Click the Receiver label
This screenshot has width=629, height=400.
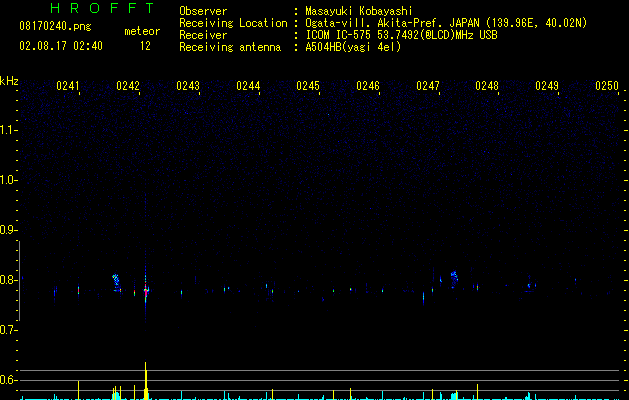click(x=203, y=35)
